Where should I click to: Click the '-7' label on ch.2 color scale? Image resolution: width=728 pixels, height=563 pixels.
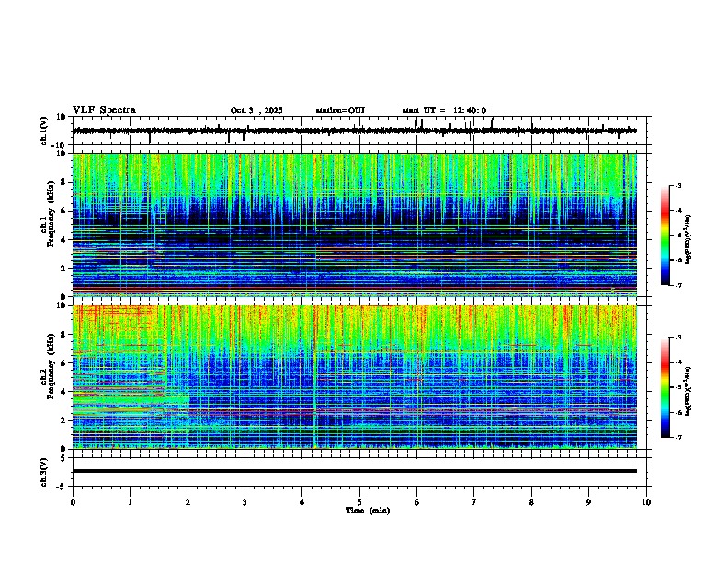(x=677, y=438)
